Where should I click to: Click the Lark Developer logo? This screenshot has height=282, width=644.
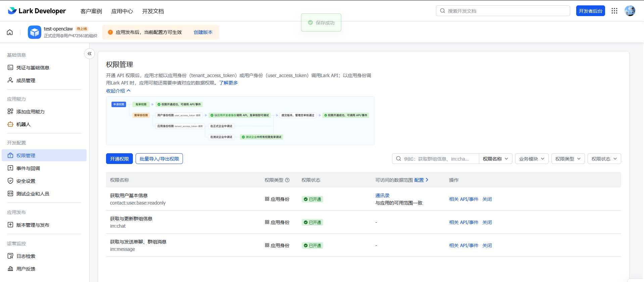37,11
